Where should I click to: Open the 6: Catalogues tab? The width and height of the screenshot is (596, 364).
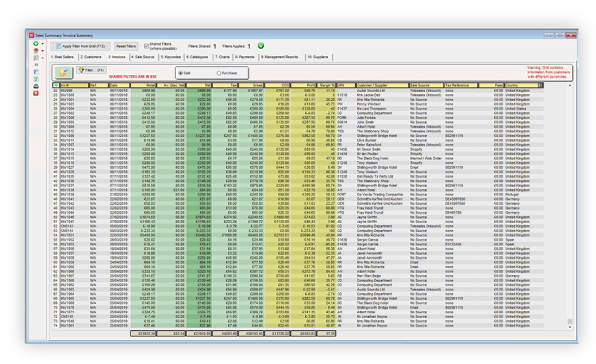[x=197, y=57]
